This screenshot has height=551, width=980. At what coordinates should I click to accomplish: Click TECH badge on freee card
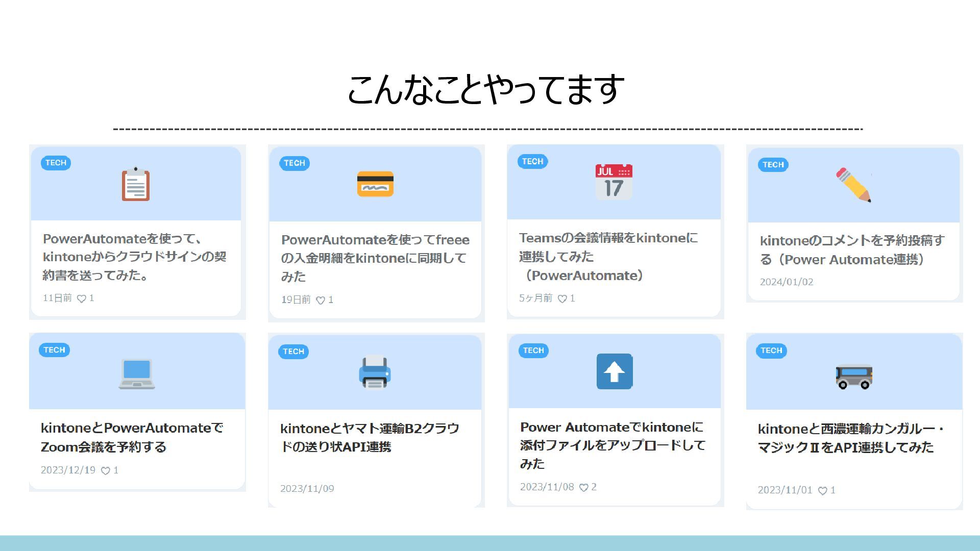(x=295, y=163)
